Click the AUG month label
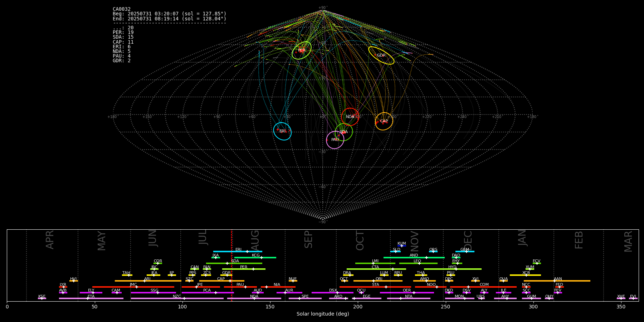Screen dimensions: 644x322 coord(255,240)
